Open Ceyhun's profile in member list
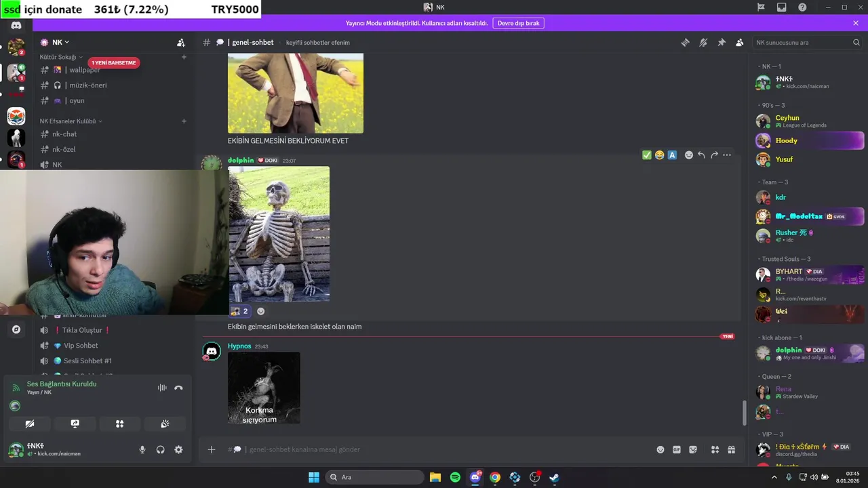868x488 pixels. [x=809, y=121]
